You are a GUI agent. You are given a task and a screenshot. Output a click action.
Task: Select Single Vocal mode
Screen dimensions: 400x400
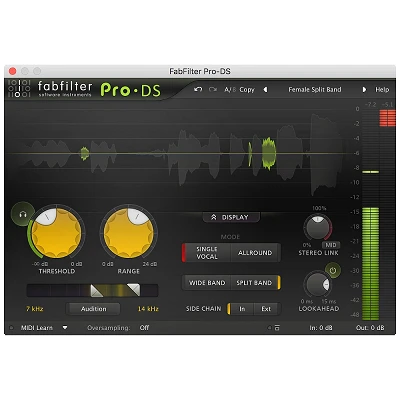[x=207, y=253]
